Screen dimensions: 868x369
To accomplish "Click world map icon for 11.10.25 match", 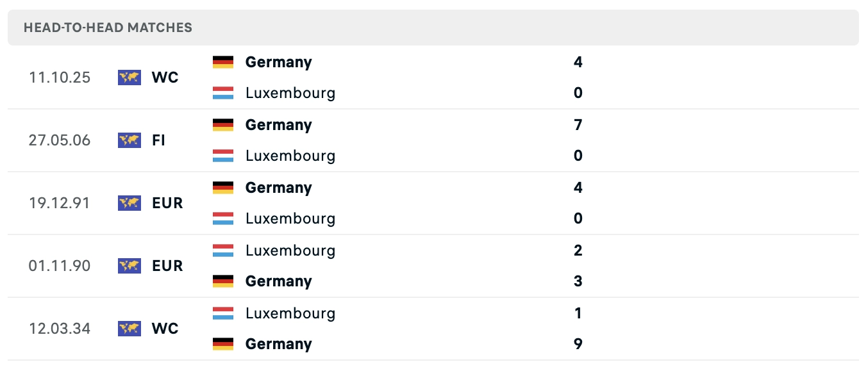I will 129,78.
